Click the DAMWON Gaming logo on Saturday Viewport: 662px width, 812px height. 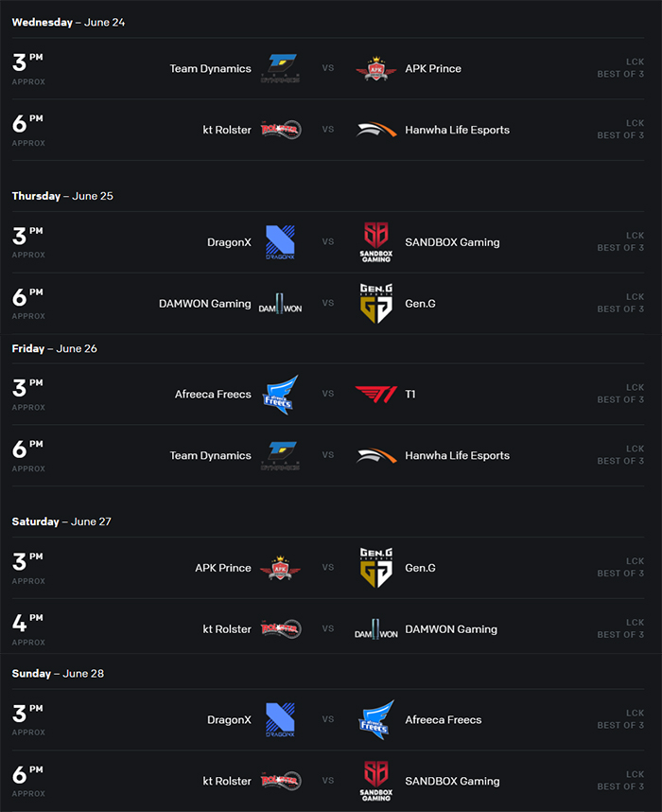pos(376,629)
